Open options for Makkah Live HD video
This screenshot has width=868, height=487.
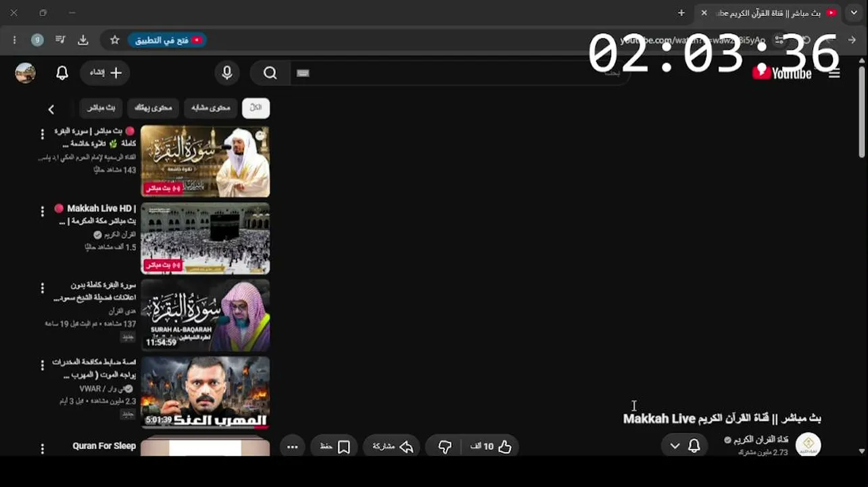pos(42,212)
